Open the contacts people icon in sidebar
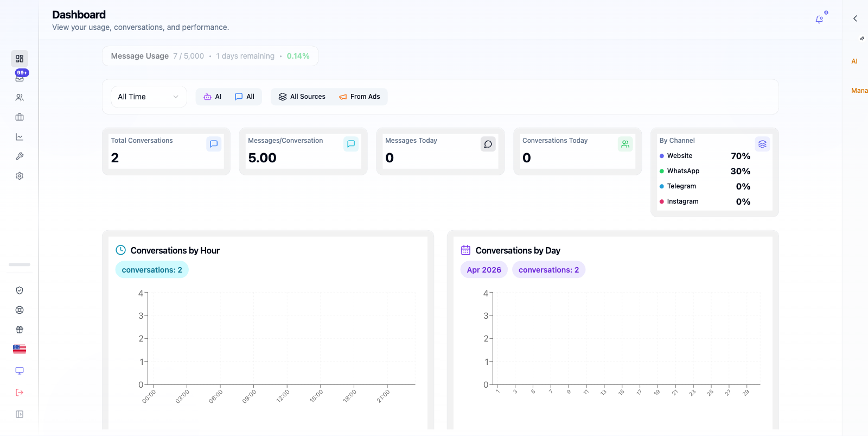Viewport: 868px width, 436px height. click(x=20, y=98)
